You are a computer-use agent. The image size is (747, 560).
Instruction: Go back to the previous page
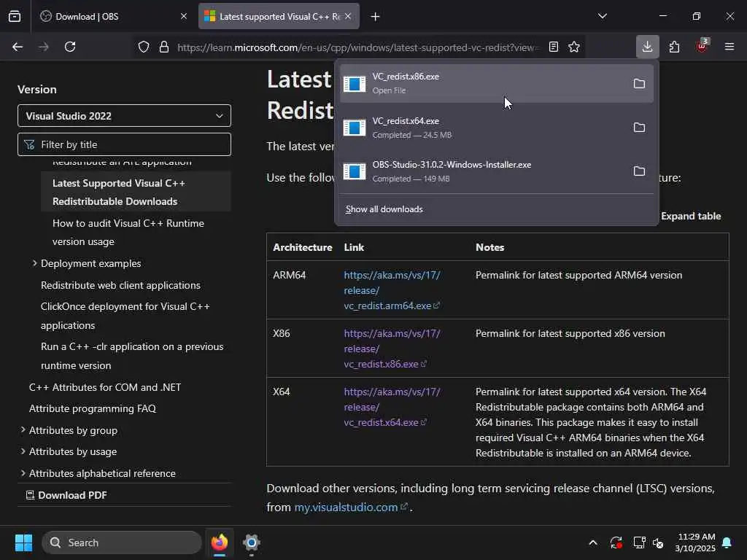click(x=18, y=47)
